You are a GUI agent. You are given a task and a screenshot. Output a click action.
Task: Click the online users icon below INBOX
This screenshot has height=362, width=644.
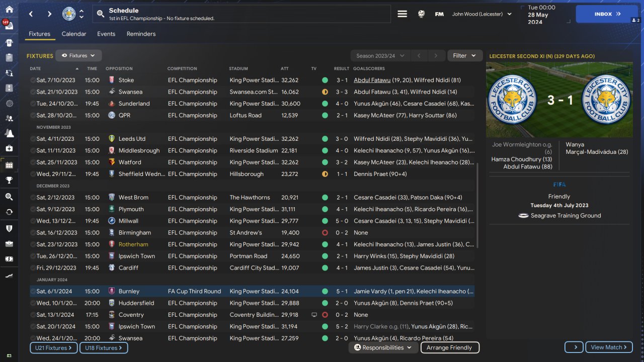(x=635, y=20)
